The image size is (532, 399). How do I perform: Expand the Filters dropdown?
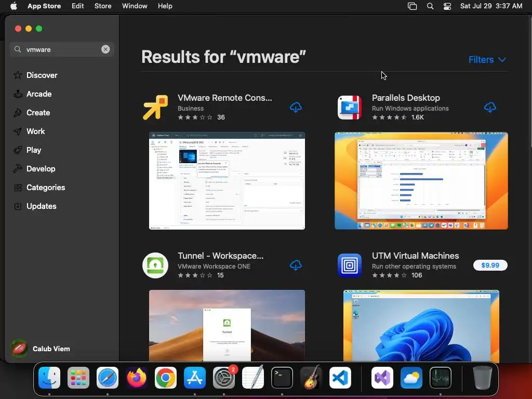tap(487, 60)
